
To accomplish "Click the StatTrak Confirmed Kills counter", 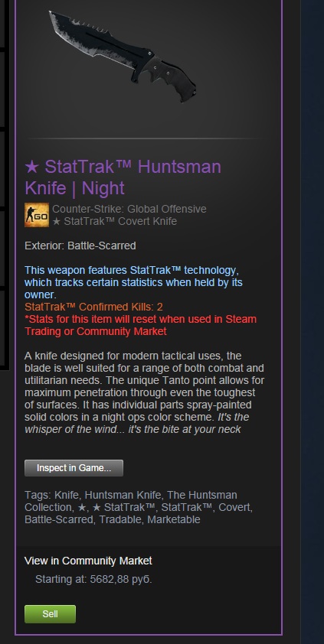I will (93, 307).
